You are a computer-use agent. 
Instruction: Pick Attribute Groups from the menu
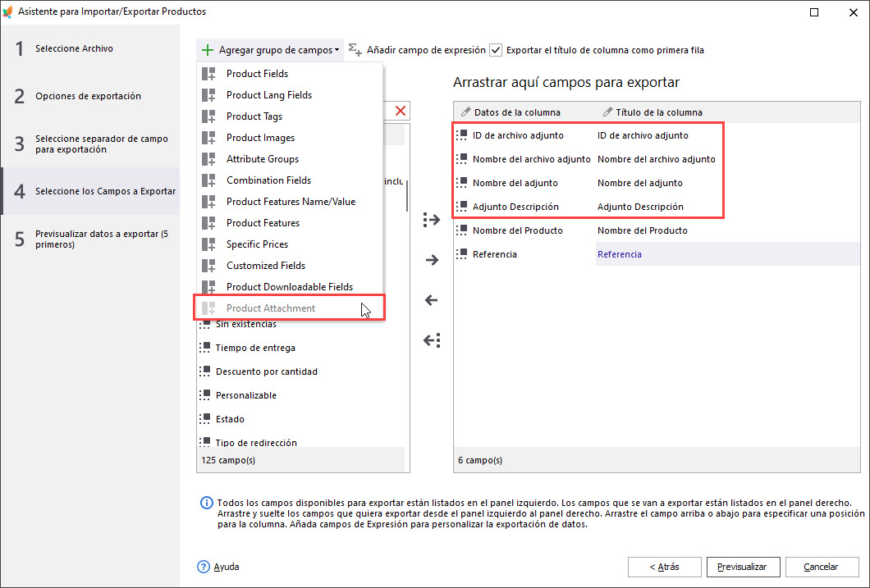pyautogui.click(x=290, y=159)
